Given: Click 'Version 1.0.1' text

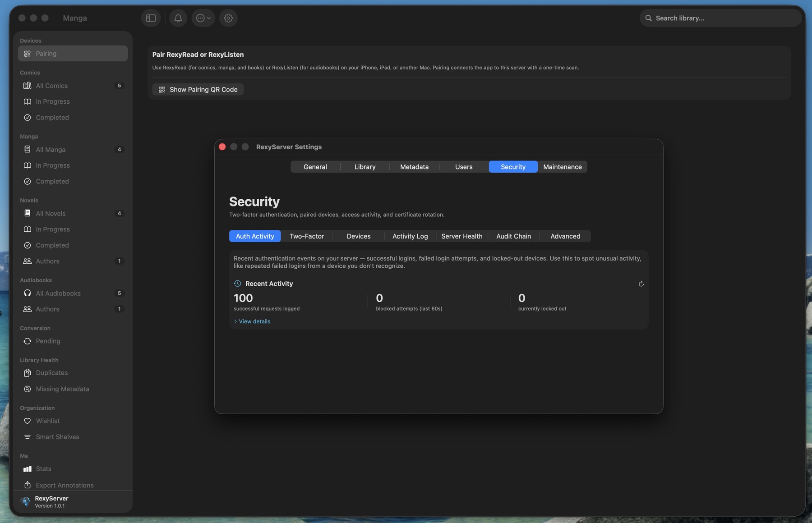Looking at the screenshot, I should click(50, 506).
